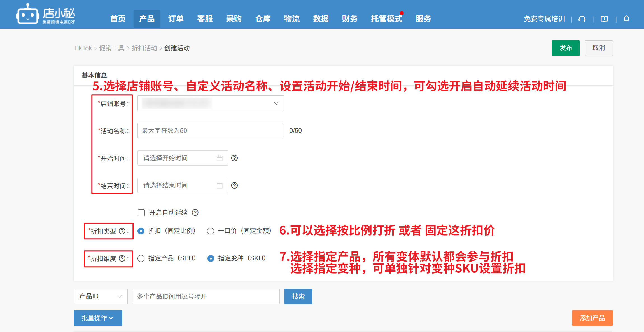
Task: Go to the 物流 navigation tab
Action: coord(292,19)
